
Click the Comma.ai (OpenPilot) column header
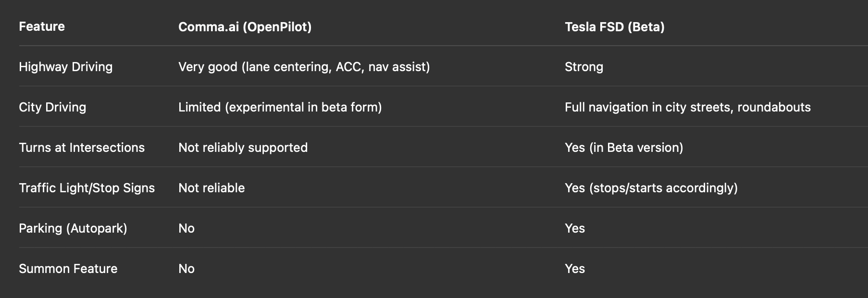pyautogui.click(x=245, y=27)
